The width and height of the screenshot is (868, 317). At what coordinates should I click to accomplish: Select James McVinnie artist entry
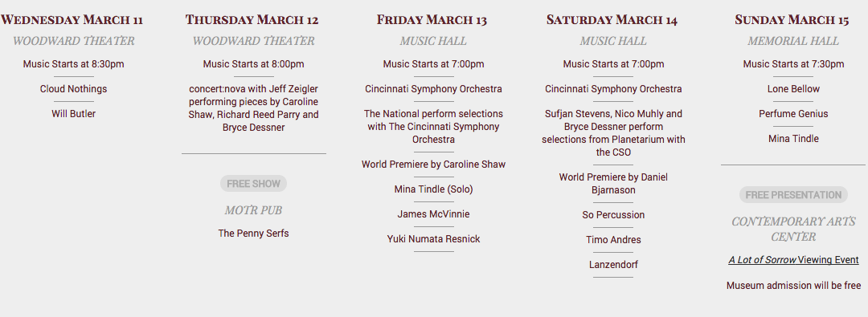pyautogui.click(x=433, y=214)
